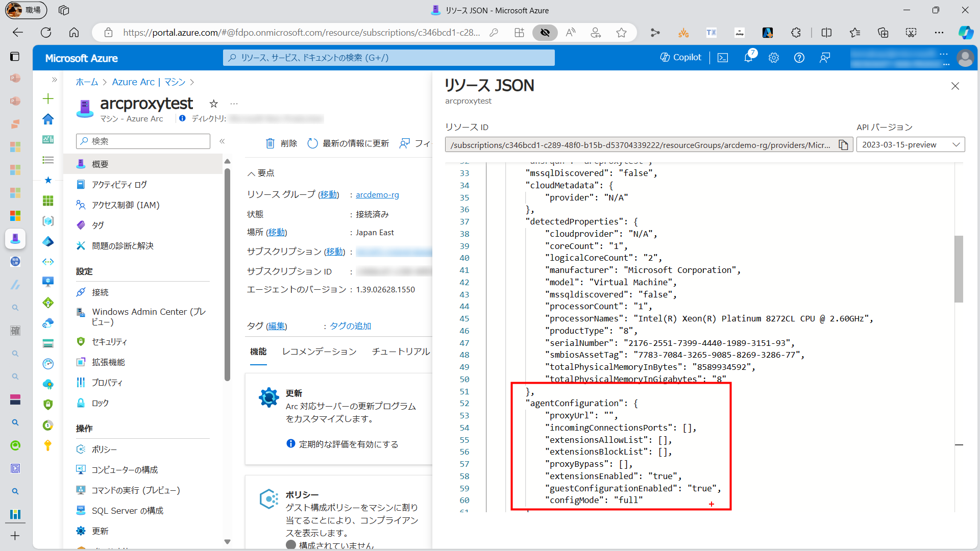
Task: Open browser extensions puzzle icon
Action: point(796,33)
